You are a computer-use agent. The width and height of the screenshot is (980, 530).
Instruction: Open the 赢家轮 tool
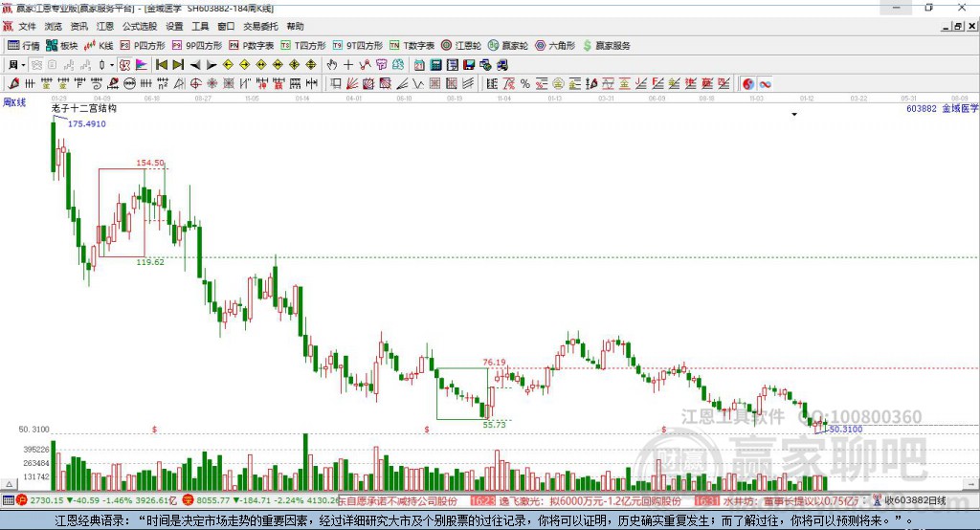508,46
